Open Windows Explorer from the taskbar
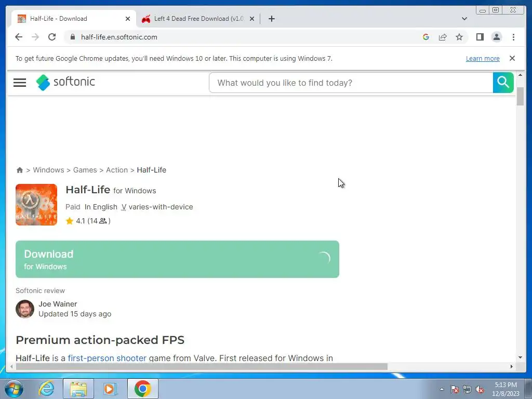This screenshot has height=399, width=532. click(78, 389)
